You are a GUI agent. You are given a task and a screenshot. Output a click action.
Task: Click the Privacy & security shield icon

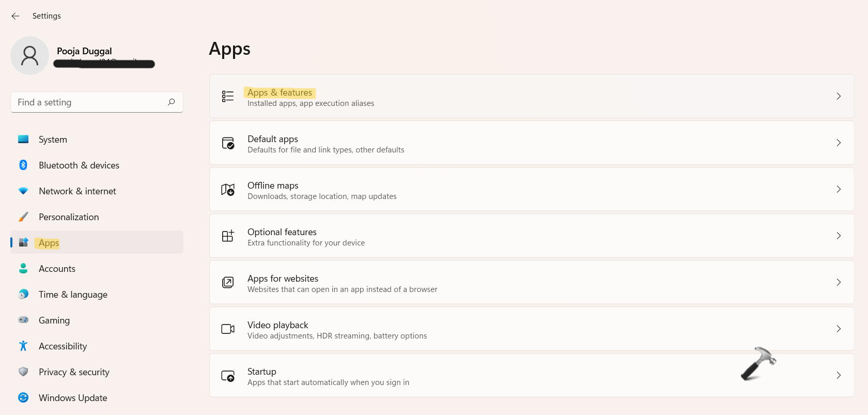click(23, 372)
